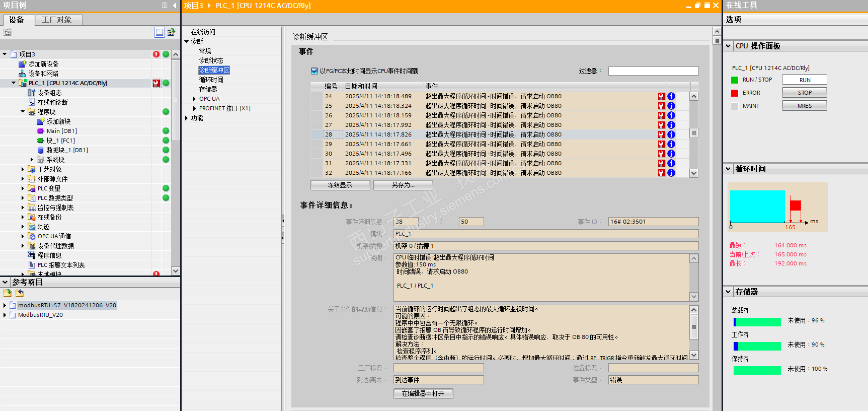
Task: Select 诊断缓冲区 in navigation
Action: (214, 70)
